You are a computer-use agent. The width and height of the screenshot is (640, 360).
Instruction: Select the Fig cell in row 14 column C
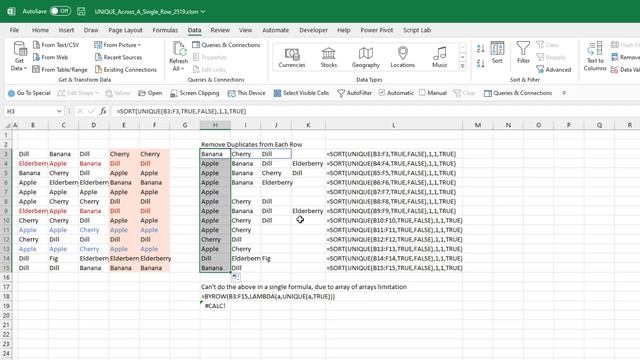tap(63, 258)
